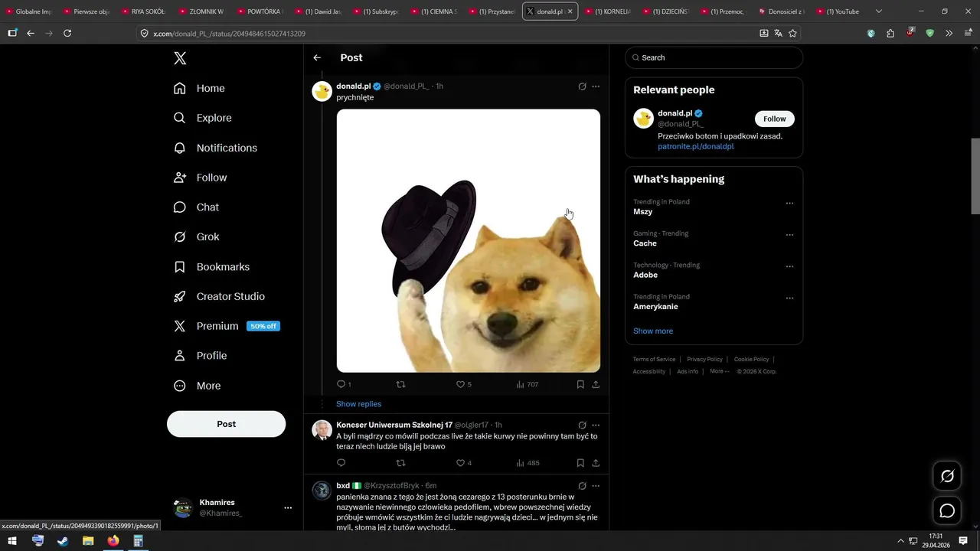Reload the page in browser toolbar
This screenshot has width=980, height=551.
67,33
